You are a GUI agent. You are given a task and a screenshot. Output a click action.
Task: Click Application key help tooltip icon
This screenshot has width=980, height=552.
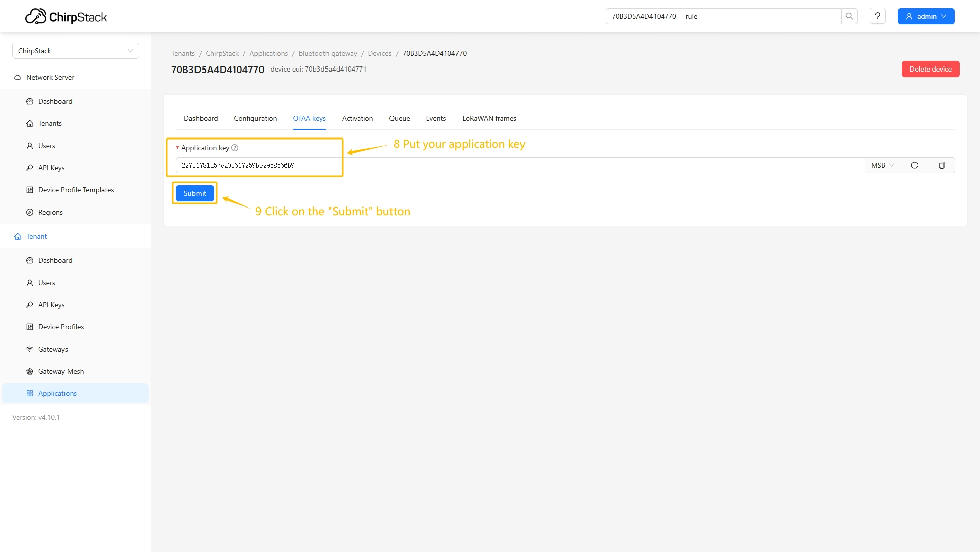235,148
